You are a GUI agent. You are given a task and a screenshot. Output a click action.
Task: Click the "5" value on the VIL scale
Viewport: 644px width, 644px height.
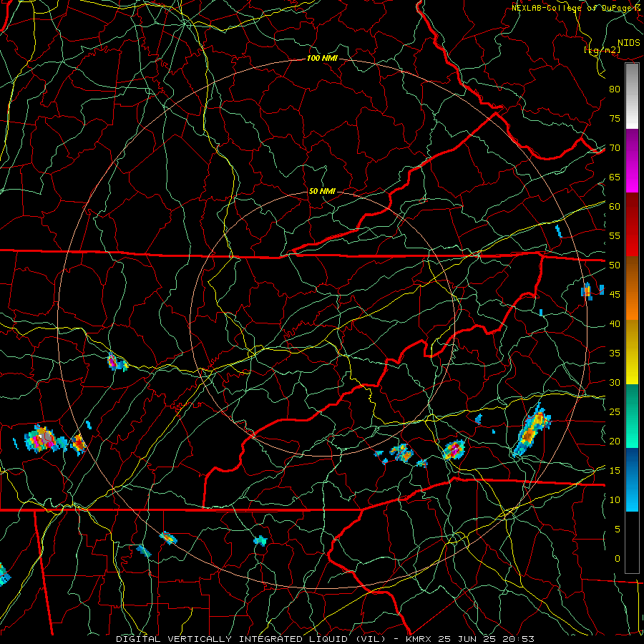(x=618, y=530)
